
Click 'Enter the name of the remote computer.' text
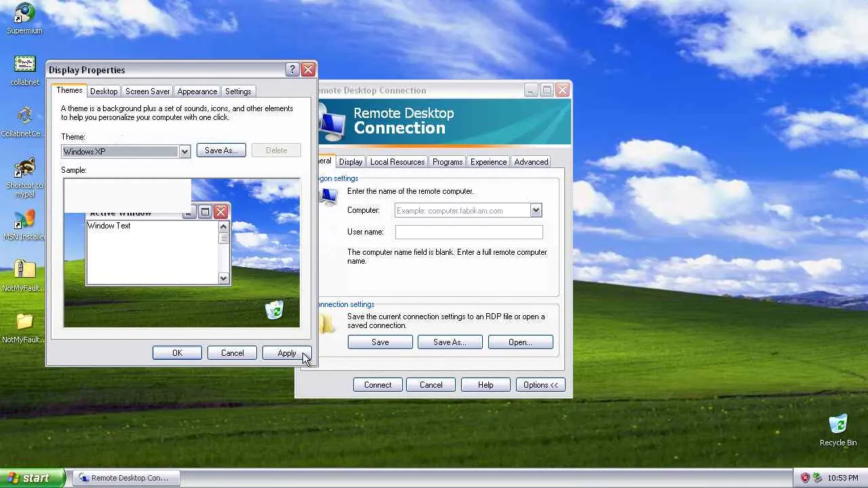click(x=410, y=191)
